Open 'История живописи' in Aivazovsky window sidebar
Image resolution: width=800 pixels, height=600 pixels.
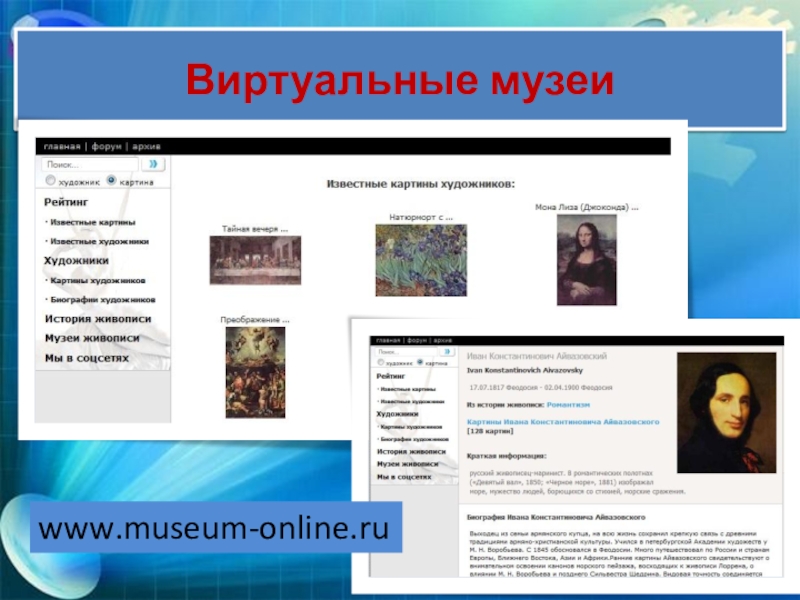tap(411, 452)
